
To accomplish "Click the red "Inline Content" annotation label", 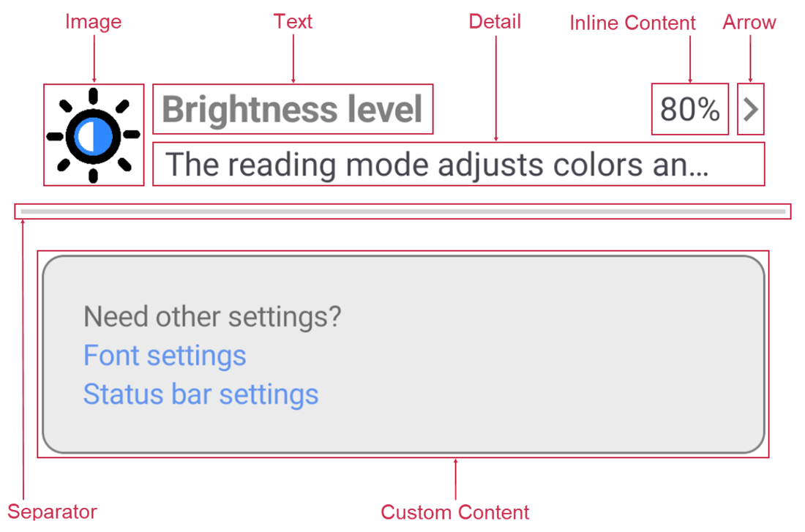I will pos(633,23).
